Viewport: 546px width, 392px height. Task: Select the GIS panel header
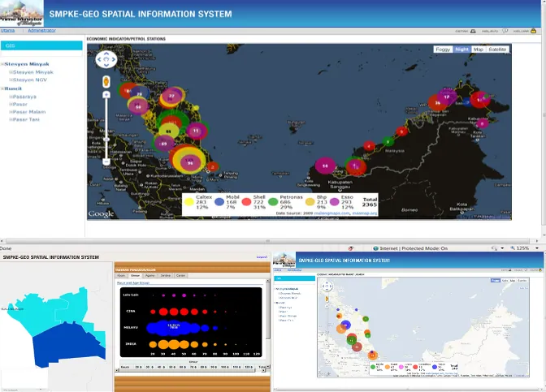tap(41, 45)
